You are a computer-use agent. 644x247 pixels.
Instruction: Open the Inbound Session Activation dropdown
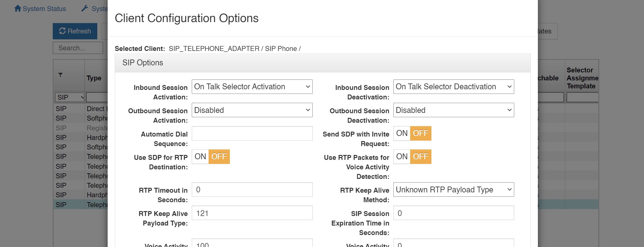(x=252, y=87)
